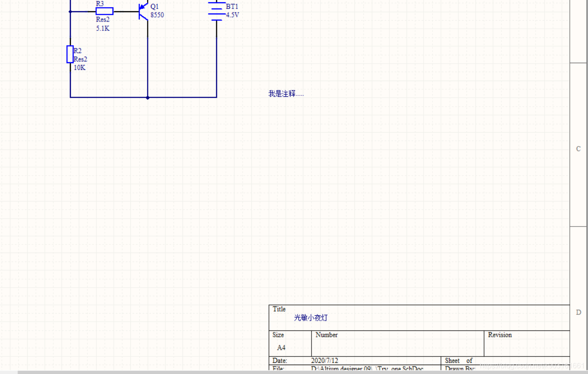Image resolution: width=588 pixels, height=374 pixels.
Task: Click the 8550 transistor value text
Action: click(x=157, y=15)
